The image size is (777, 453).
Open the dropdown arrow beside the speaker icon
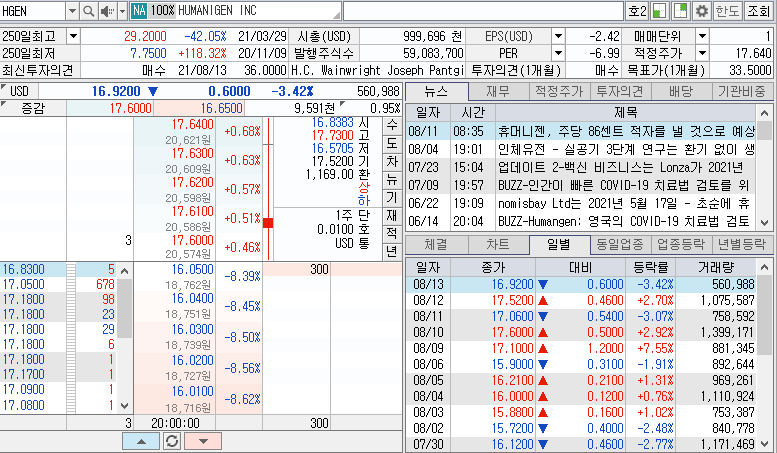(122, 11)
